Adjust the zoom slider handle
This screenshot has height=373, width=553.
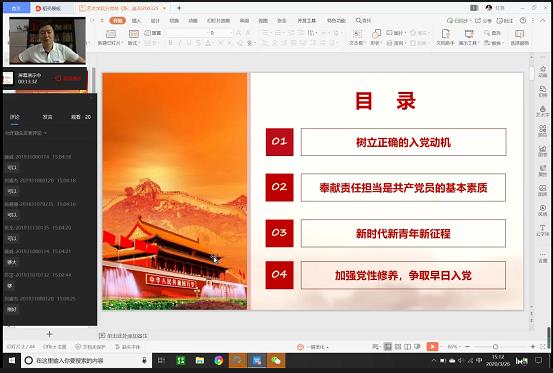coord(495,347)
